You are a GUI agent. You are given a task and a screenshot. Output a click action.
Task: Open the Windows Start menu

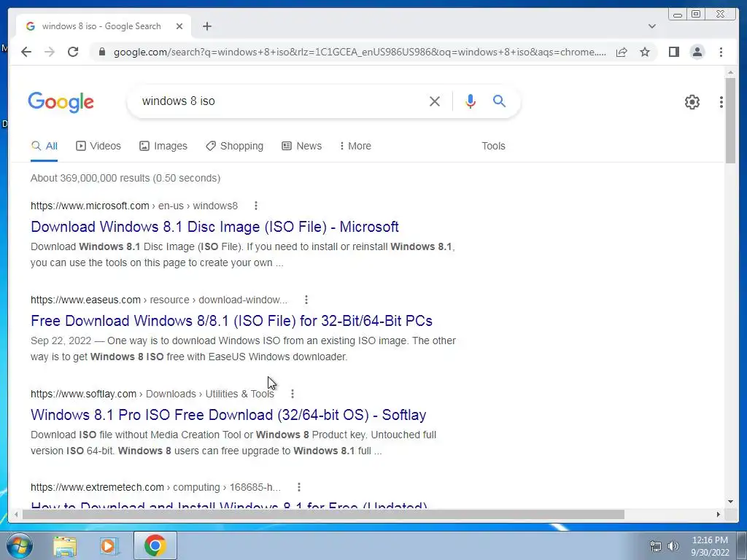click(19, 545)
